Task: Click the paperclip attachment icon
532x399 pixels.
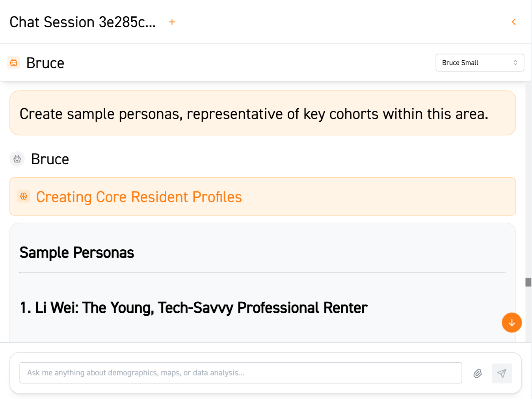Action: 478,373
